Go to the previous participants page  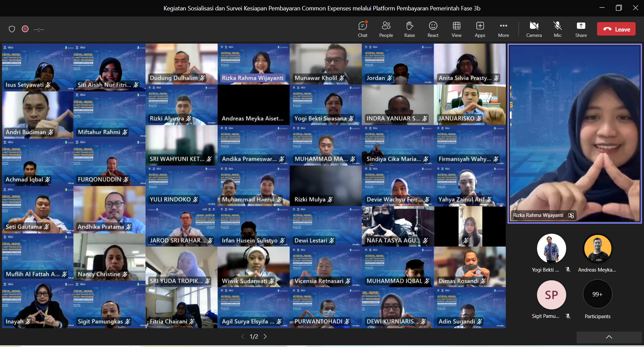[243, 337]
